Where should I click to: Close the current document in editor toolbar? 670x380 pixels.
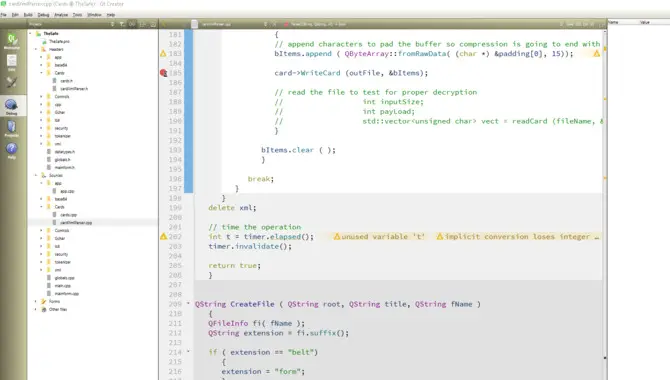(275, 24)
